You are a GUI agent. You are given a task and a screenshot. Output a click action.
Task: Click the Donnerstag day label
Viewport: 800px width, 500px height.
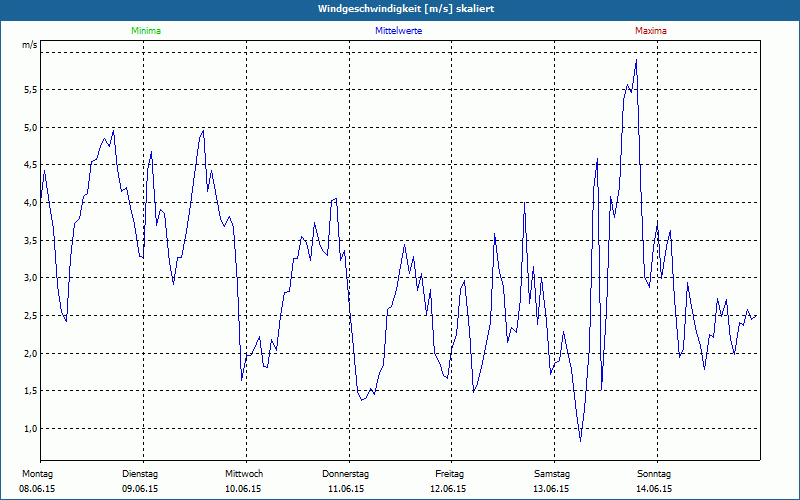[x=345, y=474]
